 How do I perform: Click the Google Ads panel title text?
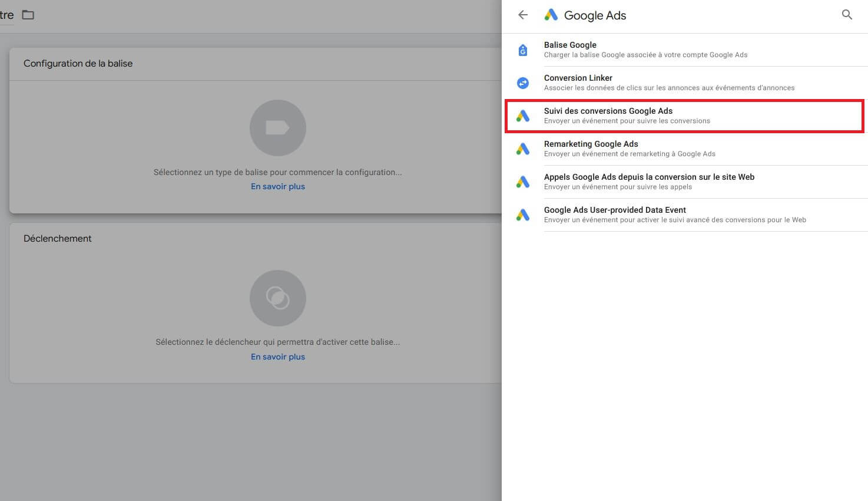[595, 15]
